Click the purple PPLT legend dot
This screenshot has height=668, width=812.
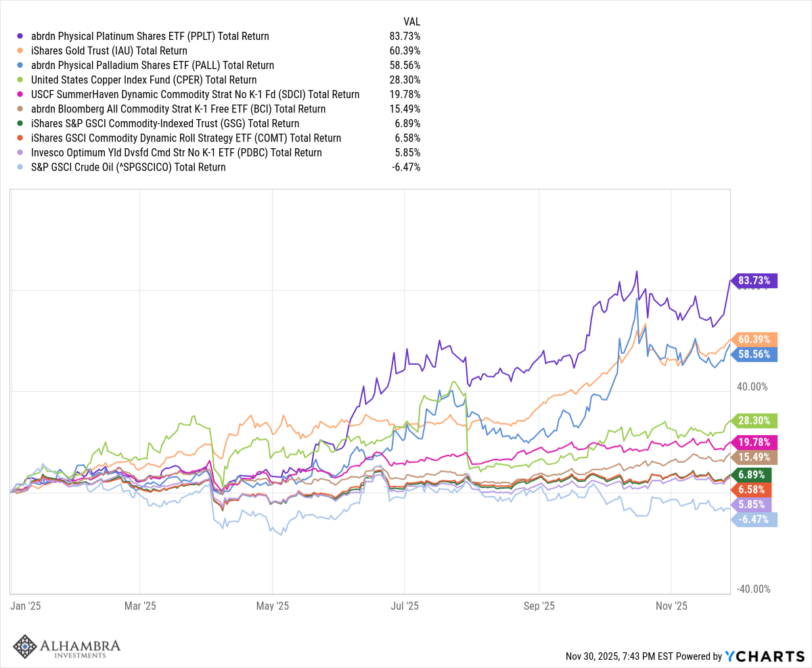click(20, 37)
